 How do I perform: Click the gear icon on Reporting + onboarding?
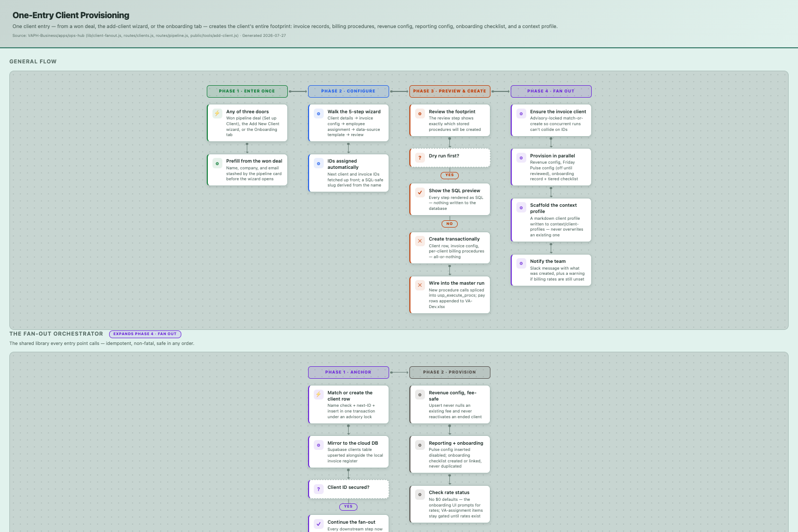coord(420,445)
